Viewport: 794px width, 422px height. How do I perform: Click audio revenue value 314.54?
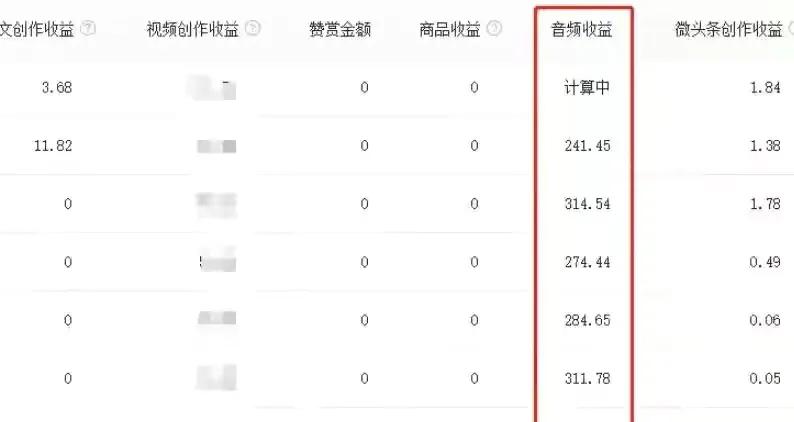(587, 204)
